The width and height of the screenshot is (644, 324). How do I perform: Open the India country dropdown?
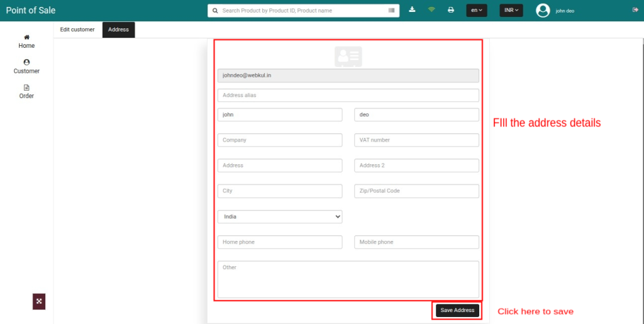(x=280, y=216)
